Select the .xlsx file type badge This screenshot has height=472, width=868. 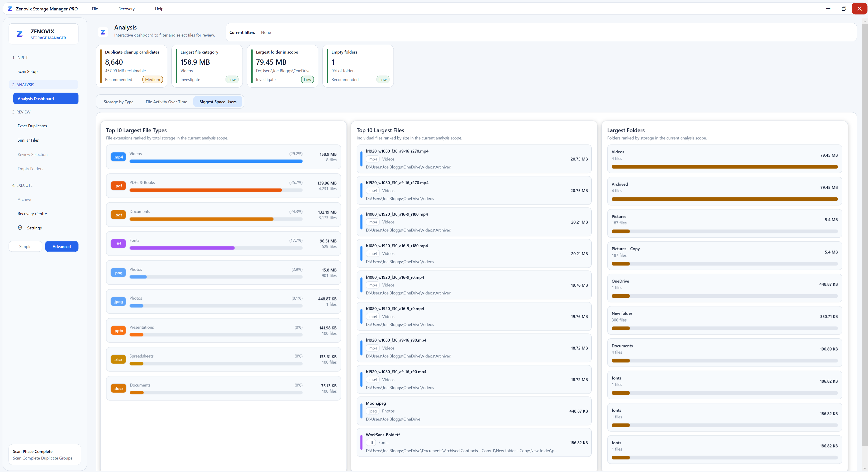tap(118, 359)
